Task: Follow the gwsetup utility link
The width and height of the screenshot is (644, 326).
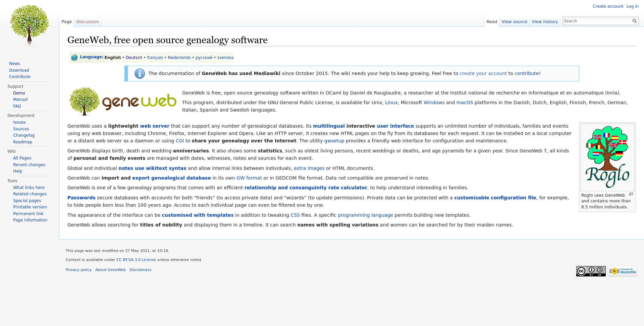Action: 334,141
